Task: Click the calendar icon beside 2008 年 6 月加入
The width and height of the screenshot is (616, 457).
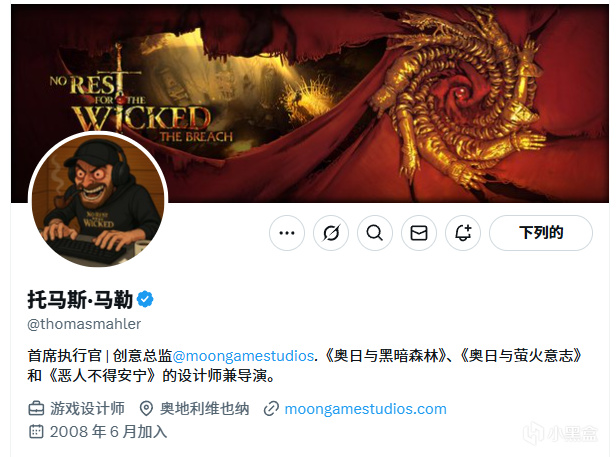Action: pos(36,431)
